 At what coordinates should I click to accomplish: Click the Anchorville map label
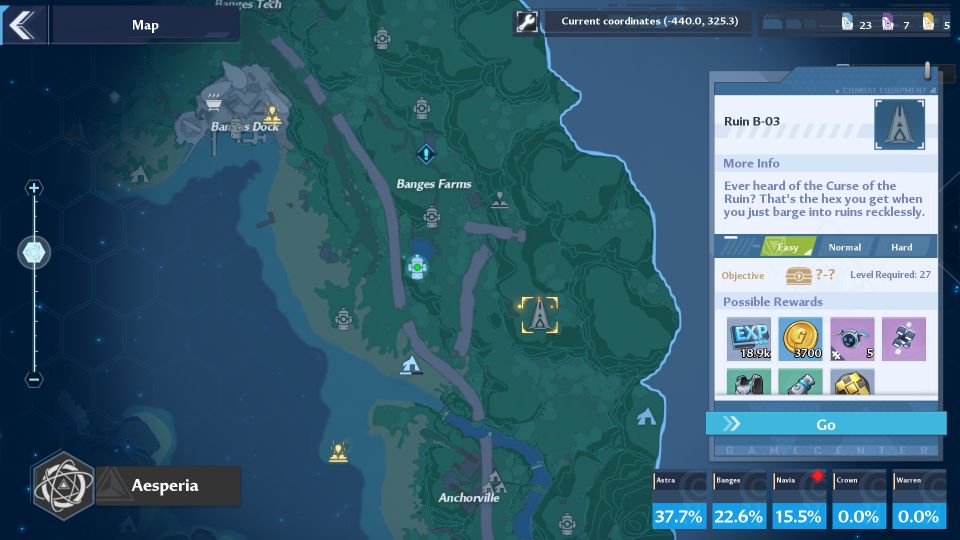click(468, 498)
